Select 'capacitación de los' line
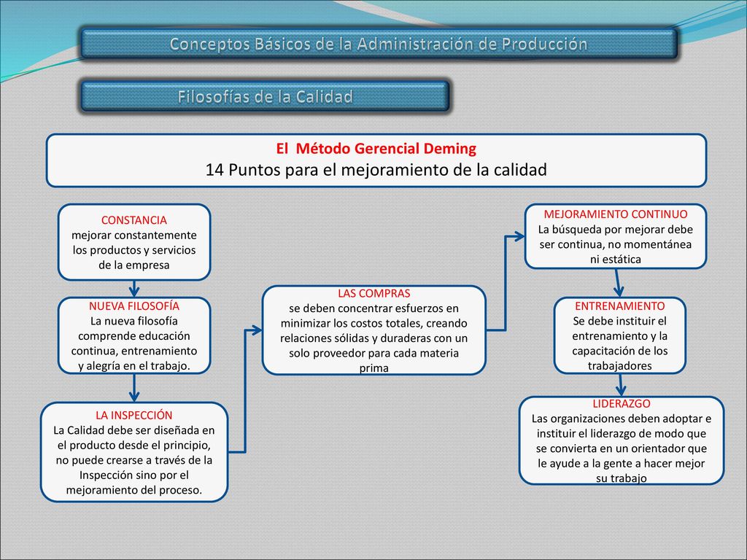The height and width of the screenshot is (560, 747). 620,351
